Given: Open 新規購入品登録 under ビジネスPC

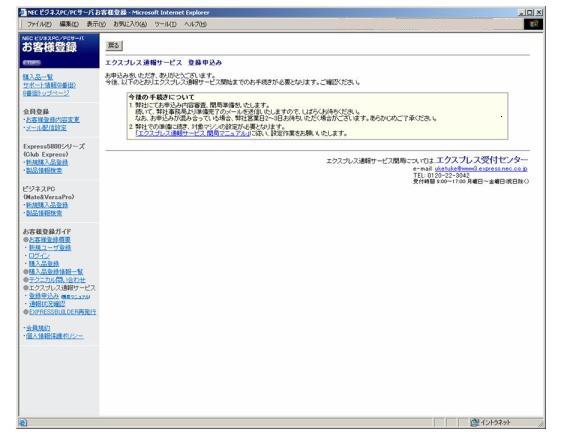Looking at the screenshot, I should (47, 205).
